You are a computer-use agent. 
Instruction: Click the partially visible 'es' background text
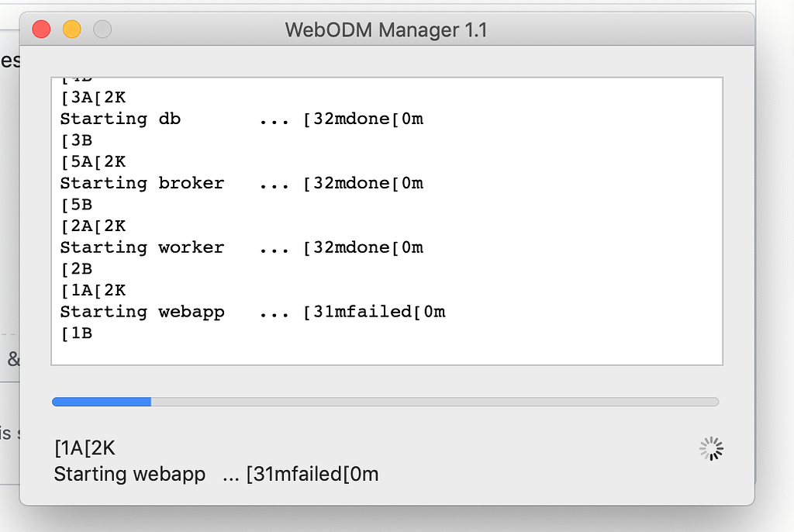click(x=12, y=60)
